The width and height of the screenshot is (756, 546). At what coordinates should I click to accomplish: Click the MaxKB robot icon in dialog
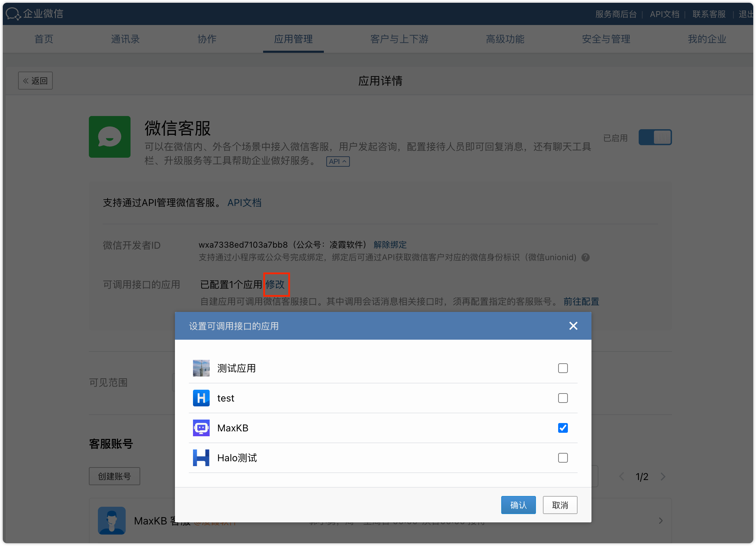pos(201,428)
